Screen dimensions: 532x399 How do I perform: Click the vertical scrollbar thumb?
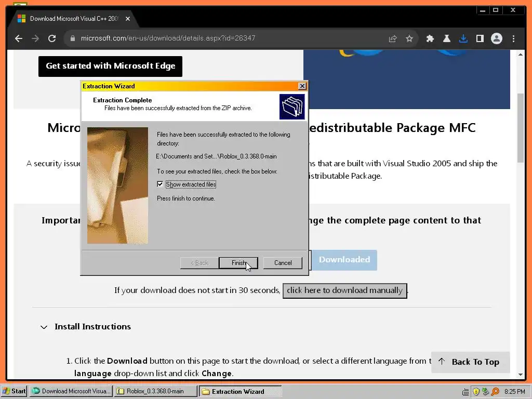pyautogui.click(x=521, y=128)
